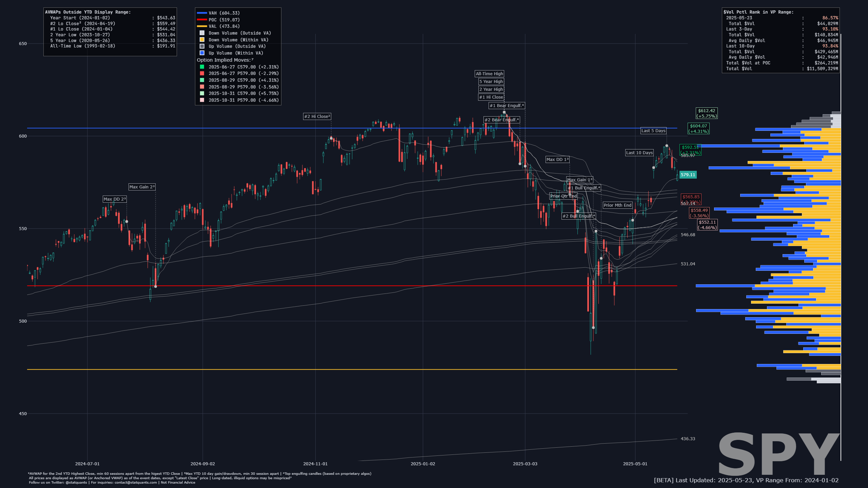Click the Max DD 1 annotation label
This screenshot has width=868, height=488.
(557, 160)
